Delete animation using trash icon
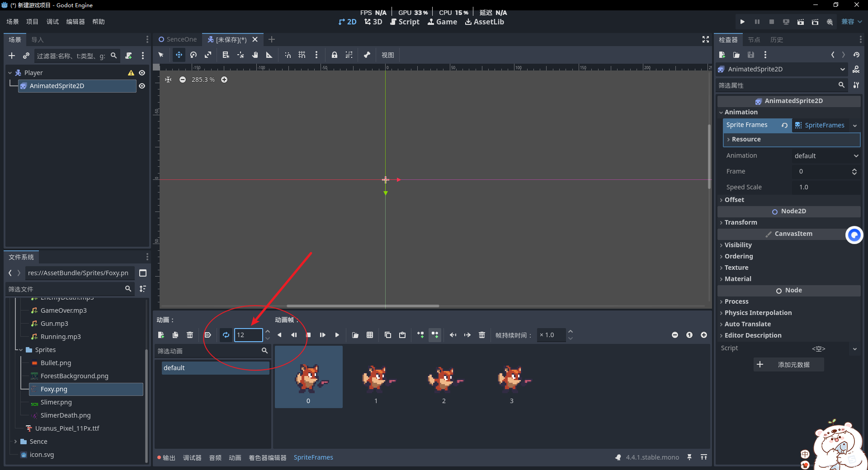 (x=190, y=335)
